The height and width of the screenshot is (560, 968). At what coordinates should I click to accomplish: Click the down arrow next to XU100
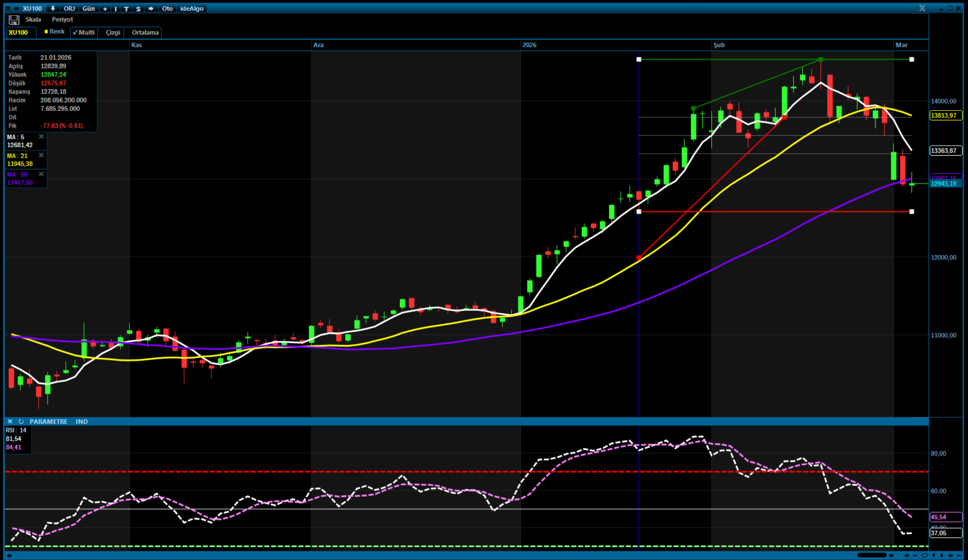tap(53, 8)
